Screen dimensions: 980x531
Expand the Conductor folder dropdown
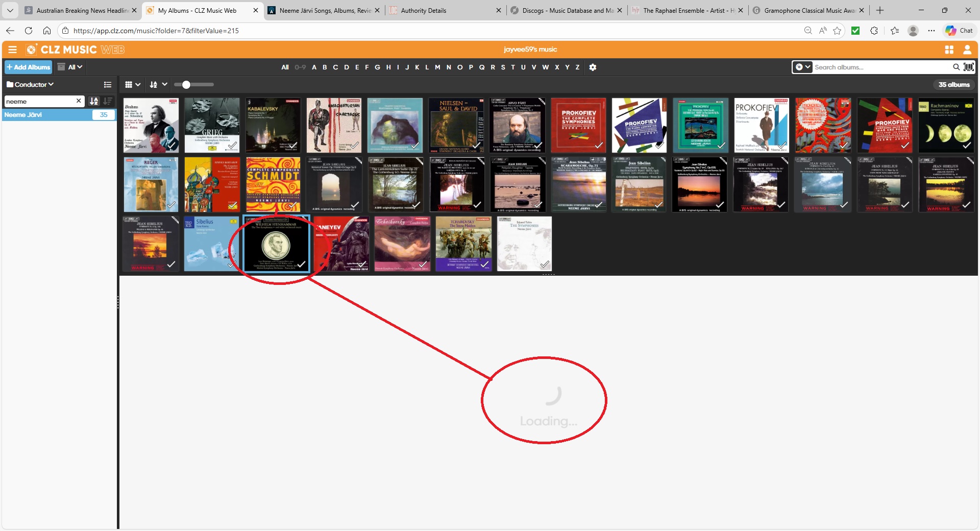point(31,85)
